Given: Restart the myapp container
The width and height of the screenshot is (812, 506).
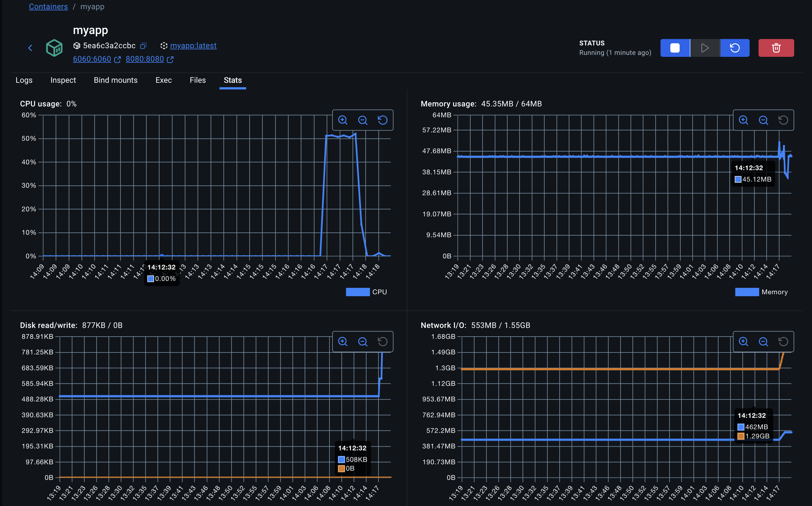Looking at the screenshot, I should (735, 48).
